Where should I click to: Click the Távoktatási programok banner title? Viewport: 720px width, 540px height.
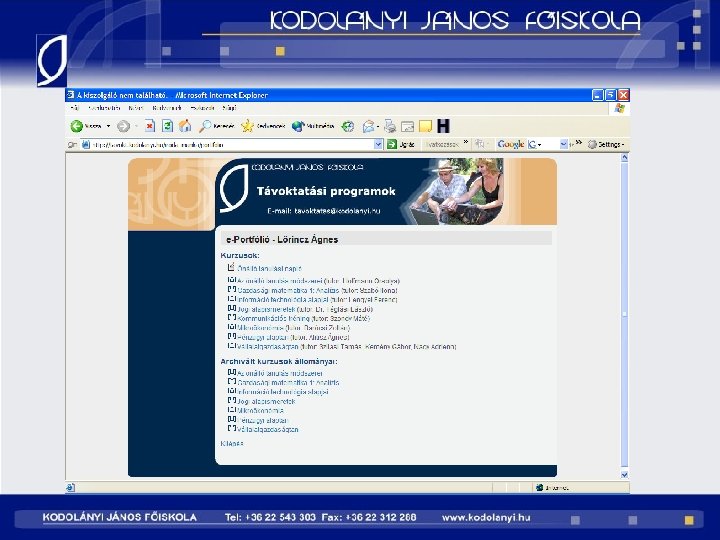point(326,191)
